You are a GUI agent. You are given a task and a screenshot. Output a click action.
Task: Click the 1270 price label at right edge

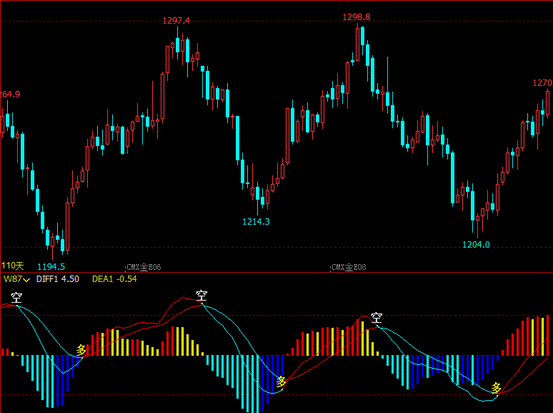[x=542, y=83]
